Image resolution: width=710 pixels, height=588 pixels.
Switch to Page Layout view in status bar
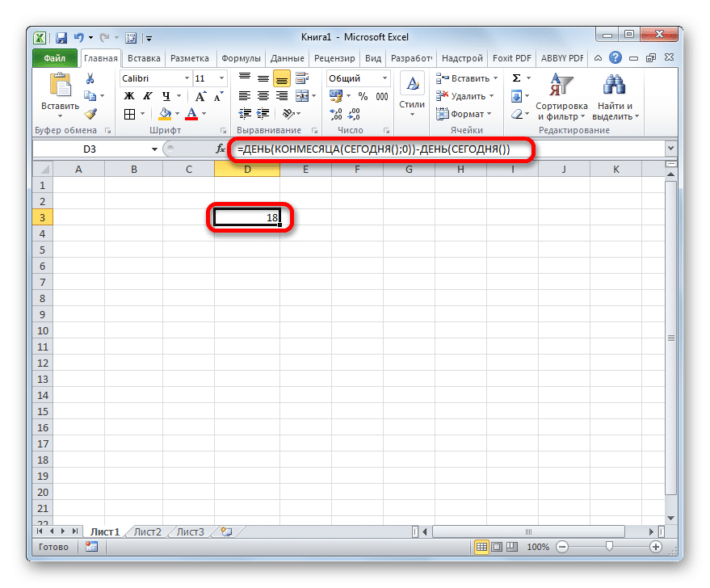[x=497, y=547]
